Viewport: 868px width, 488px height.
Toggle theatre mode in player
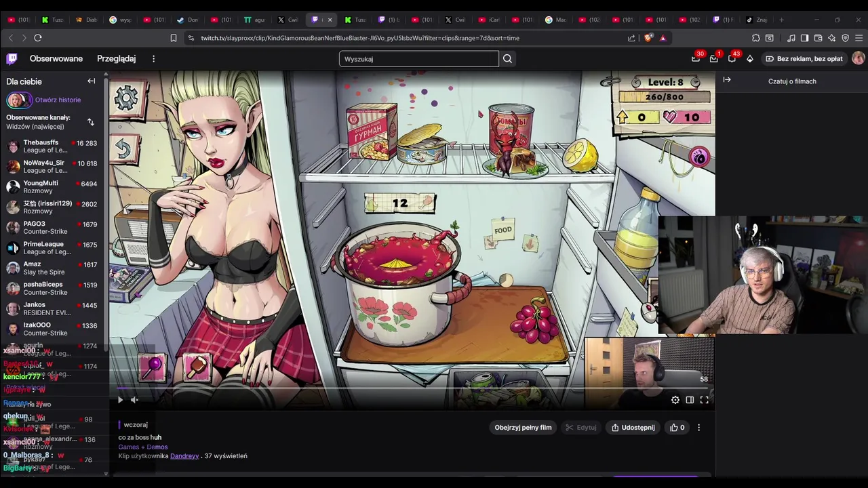click(690, 400)
